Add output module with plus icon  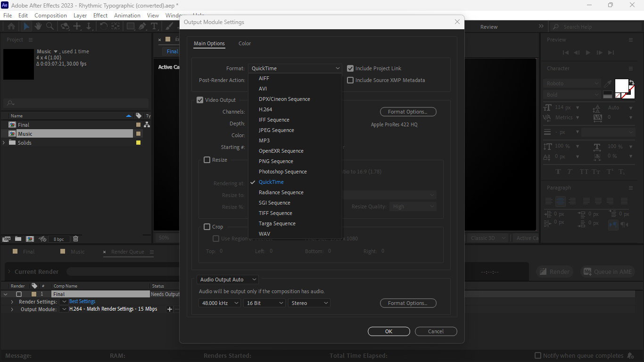pos(170,309)
